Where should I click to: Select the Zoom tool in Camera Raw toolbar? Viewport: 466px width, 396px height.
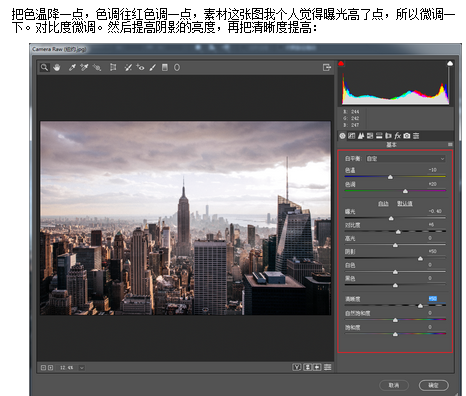coord(44,67)
